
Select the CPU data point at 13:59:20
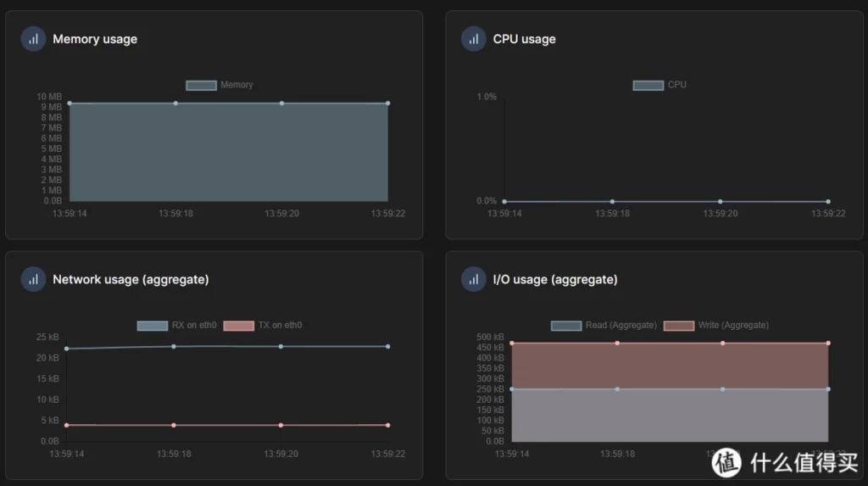point(720,202)
